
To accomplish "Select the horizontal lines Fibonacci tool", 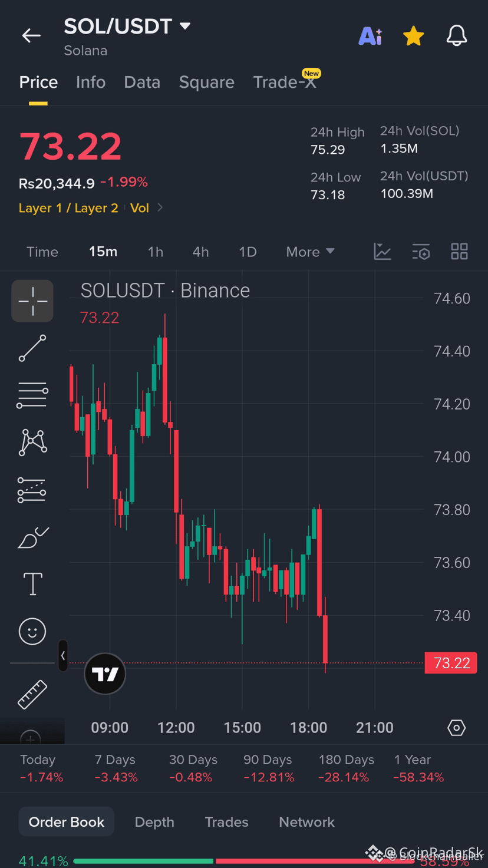I will coord(32,395).
